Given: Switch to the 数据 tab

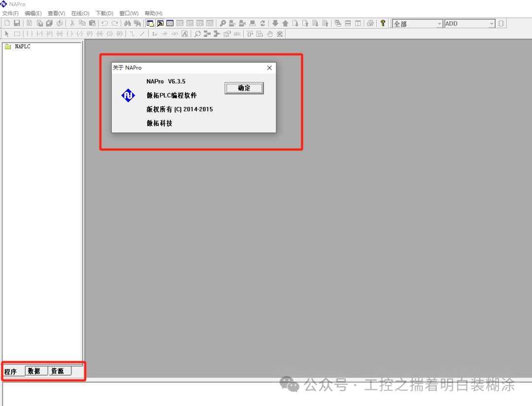Looking at the screenshot, I should coord(34,371).
